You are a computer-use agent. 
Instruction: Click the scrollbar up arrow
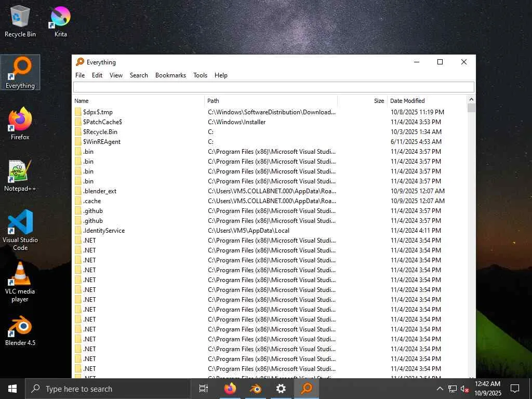point(471,99)
